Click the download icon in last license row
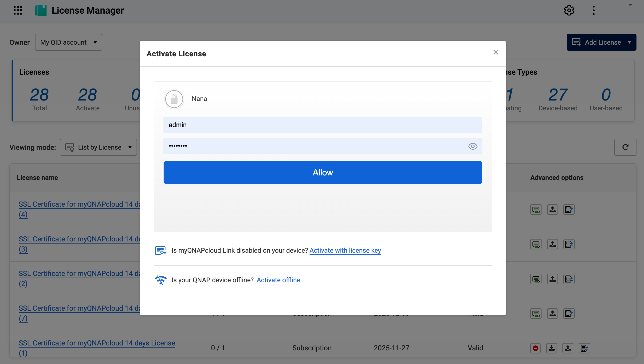 551,348
